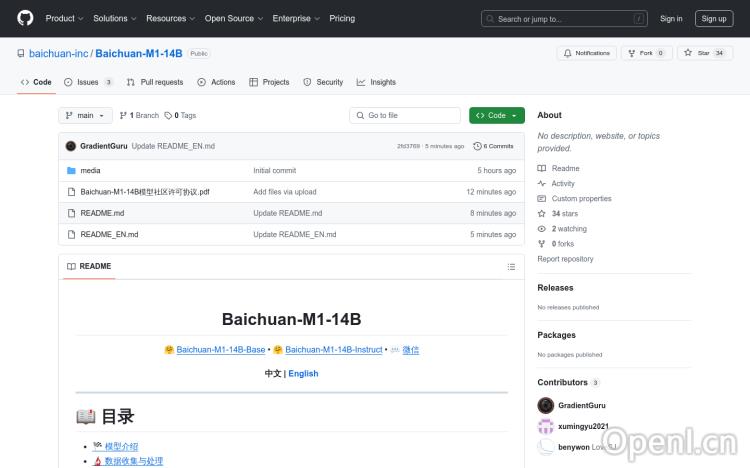The width and height of the screenshot is (750, 468).
Task: Open the README outline list icon
Action: 511,267
